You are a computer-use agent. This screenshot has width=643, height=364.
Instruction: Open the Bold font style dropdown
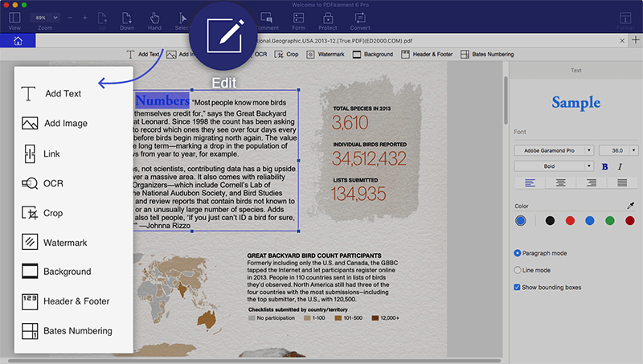(x=554, y=166)
